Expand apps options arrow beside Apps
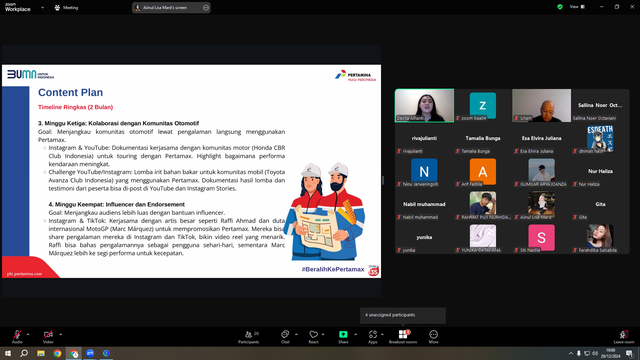The height and width of the screenshot is (360, 640). point(382,334)
